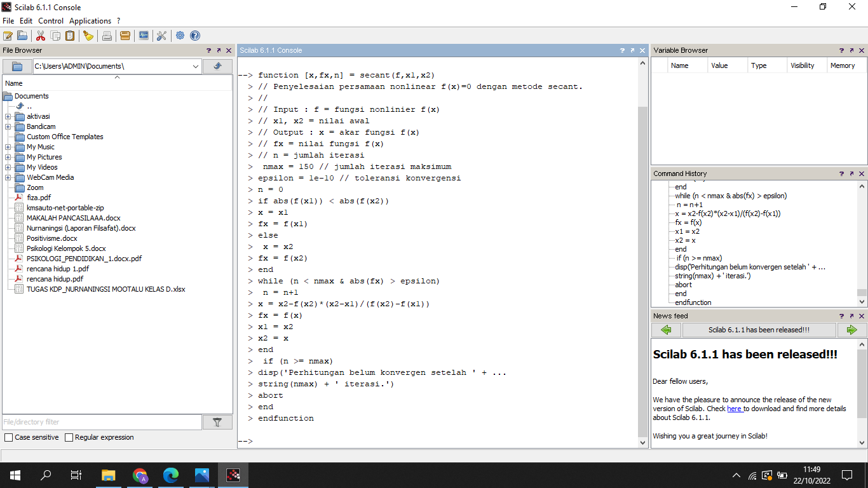This screenshot has width=868, height=488.
Task: Open File Explorer from taskbar
Action: (109, 475)
